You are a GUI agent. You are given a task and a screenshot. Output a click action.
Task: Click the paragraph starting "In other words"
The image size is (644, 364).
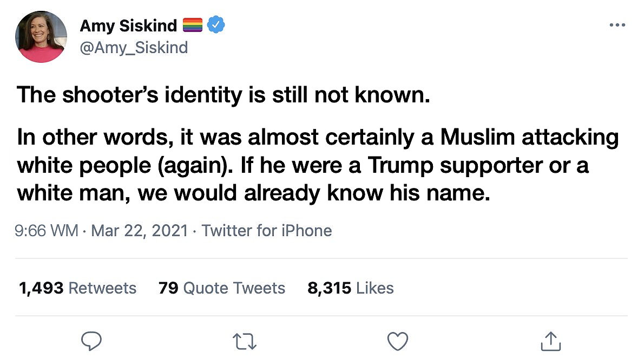(318, 165)
